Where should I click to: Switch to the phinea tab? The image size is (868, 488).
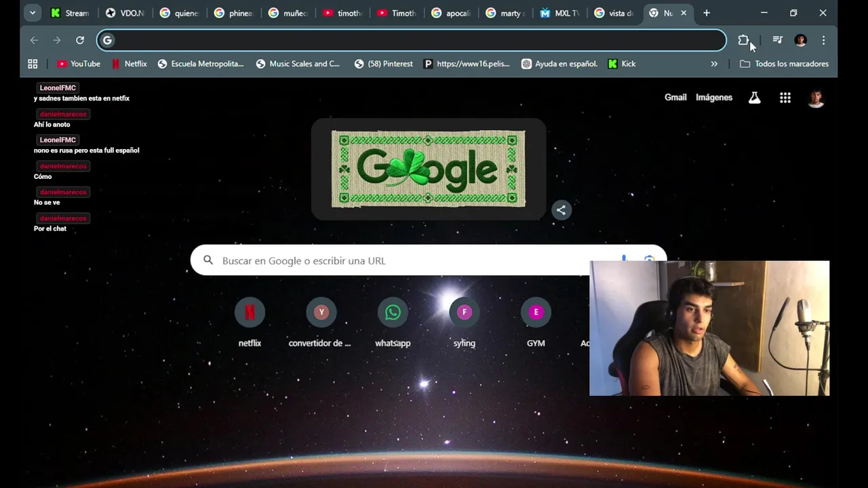pos(233,13)
